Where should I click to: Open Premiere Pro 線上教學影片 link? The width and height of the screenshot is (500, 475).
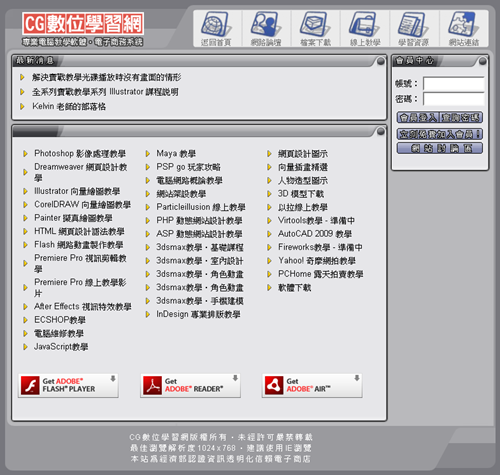pos(80,287)
